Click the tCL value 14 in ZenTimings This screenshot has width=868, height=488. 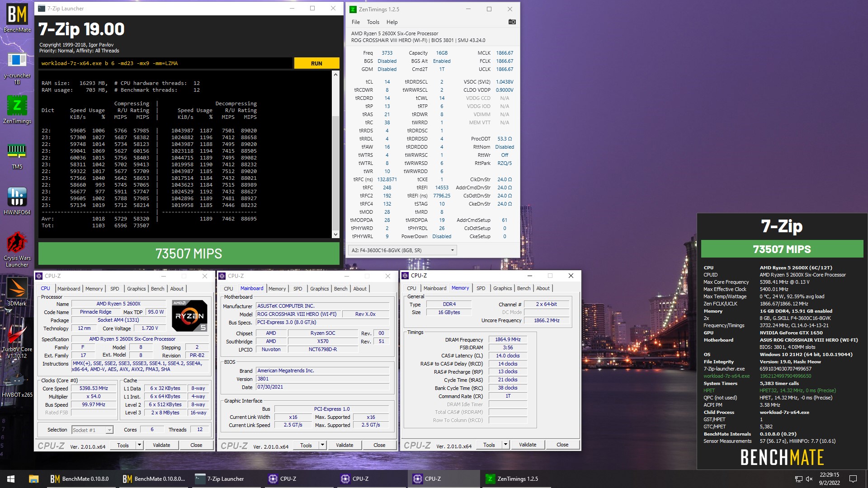coord(387,82)
